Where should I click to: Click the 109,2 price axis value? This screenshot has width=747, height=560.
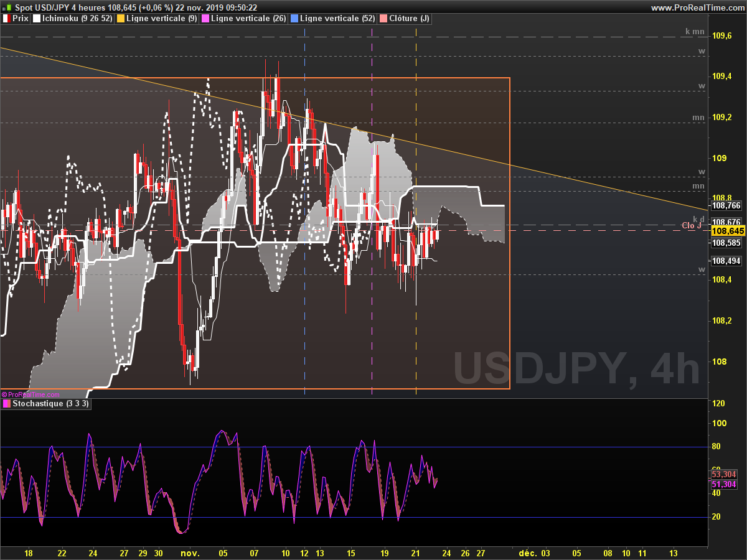coord(721,118)
